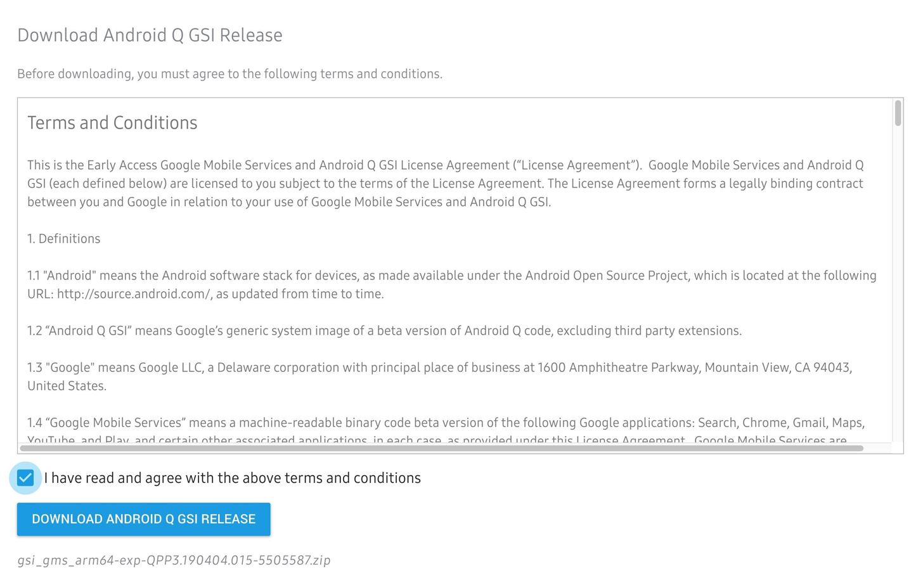Click the '1. Definitions' section line

click(63, 239)
